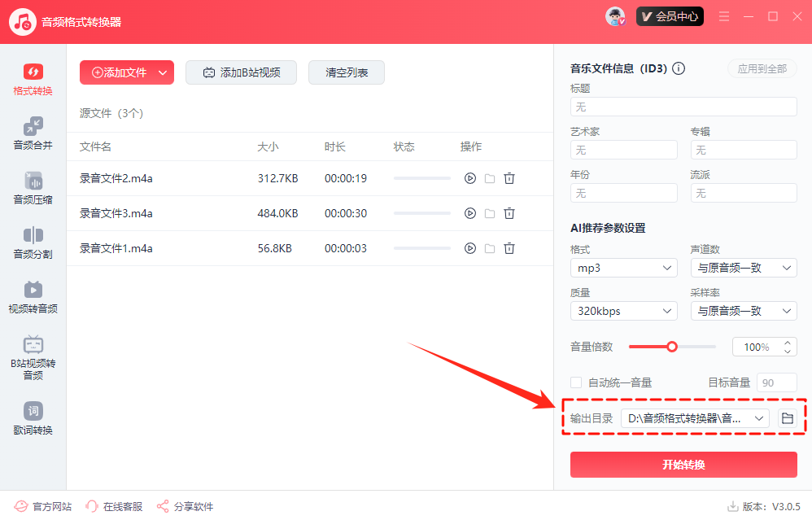The width and height of the screenshot is (812, 520).
Task: Open 添加文件 dropdown arrow
Action: [x=163, y=72]
